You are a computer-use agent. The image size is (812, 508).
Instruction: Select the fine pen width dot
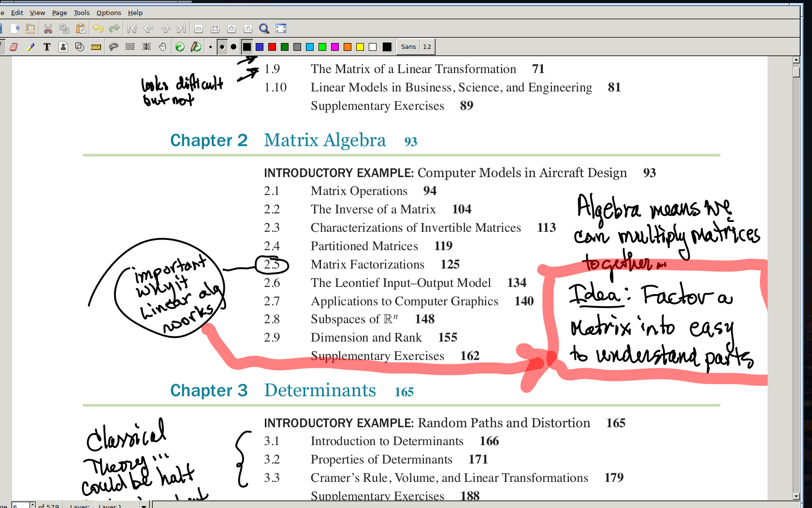point(211,47)
